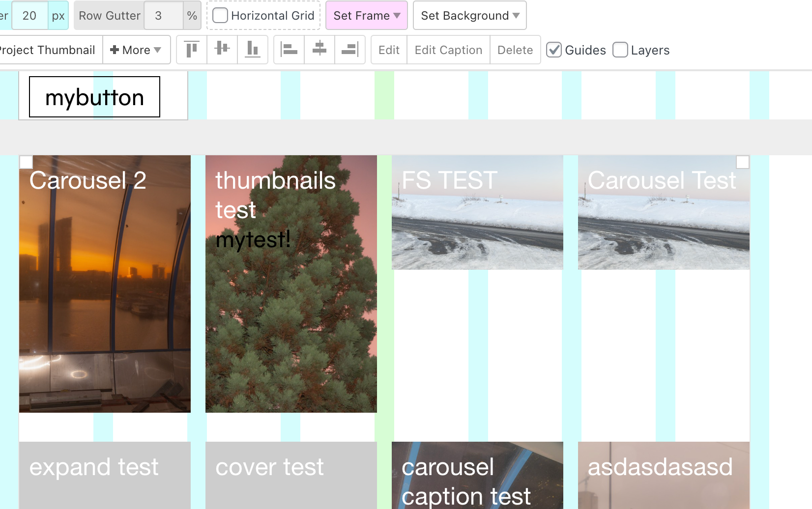Click the Edit Caption button
Image resolution: width=812 pixels, height=509 pixels.
click(x=448, y=50)
